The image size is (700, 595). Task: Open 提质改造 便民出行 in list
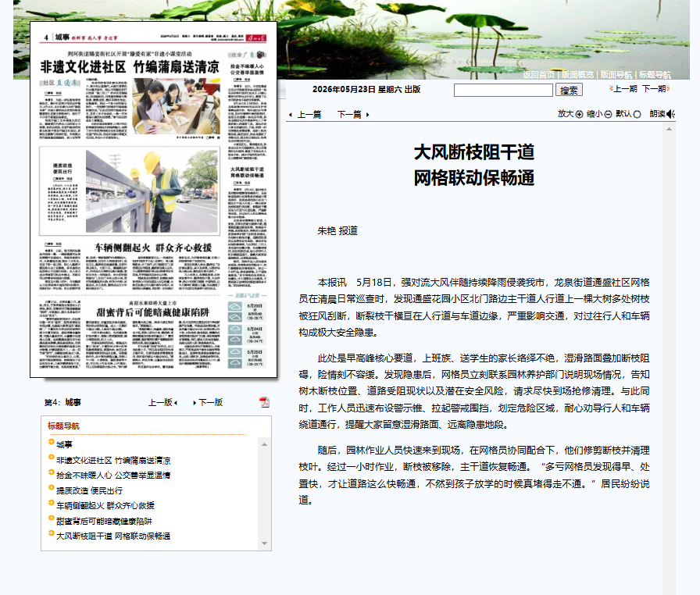(x=89, y=490)
